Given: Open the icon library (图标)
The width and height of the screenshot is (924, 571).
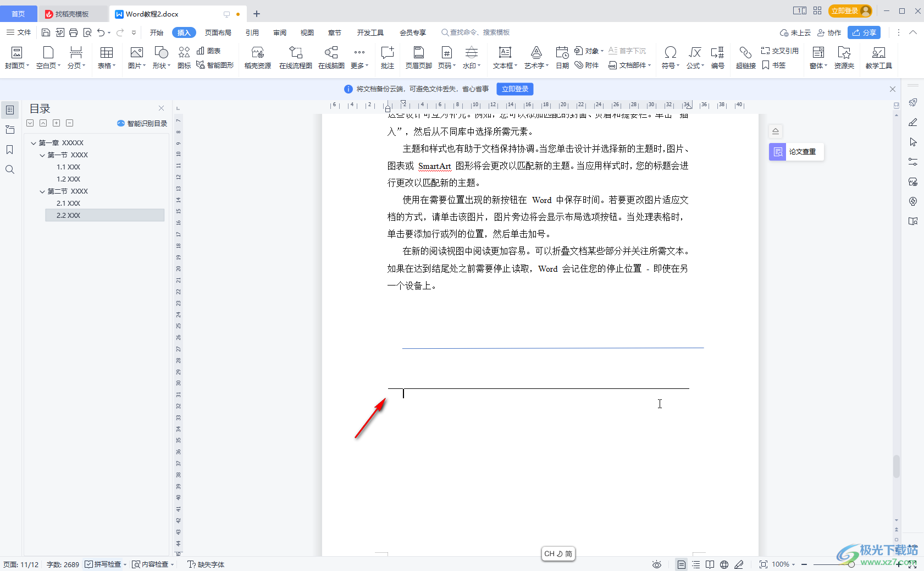Looking at the screenshot, I should click(x=184, y=58).
